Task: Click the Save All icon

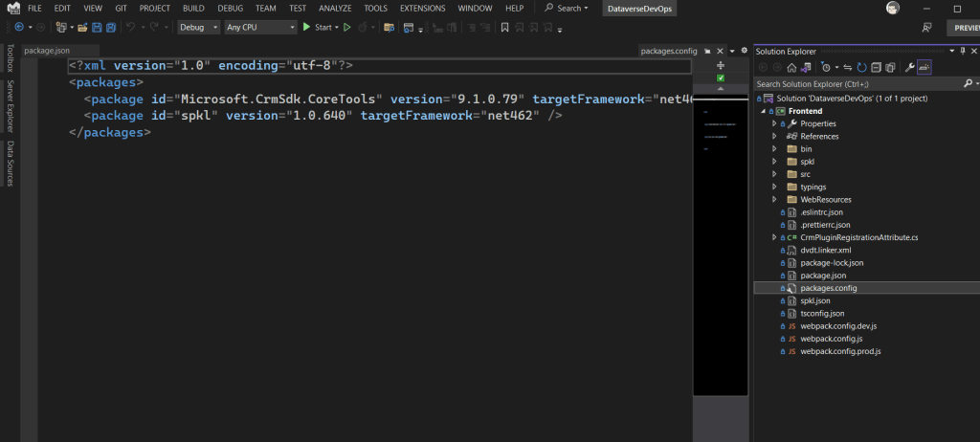Action: 111,27
